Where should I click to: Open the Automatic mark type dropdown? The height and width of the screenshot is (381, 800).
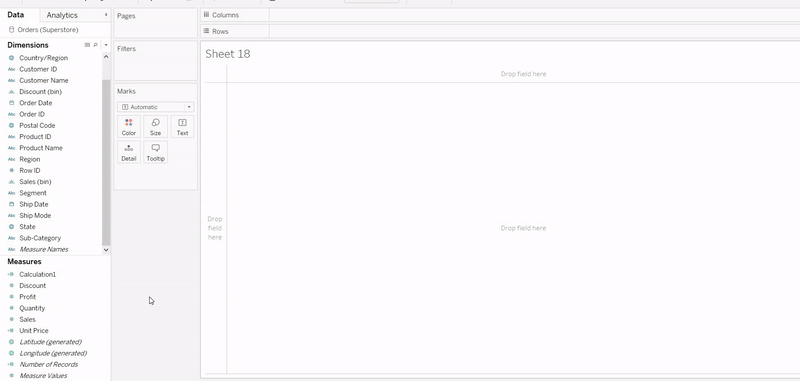click(x=156, y=107)
